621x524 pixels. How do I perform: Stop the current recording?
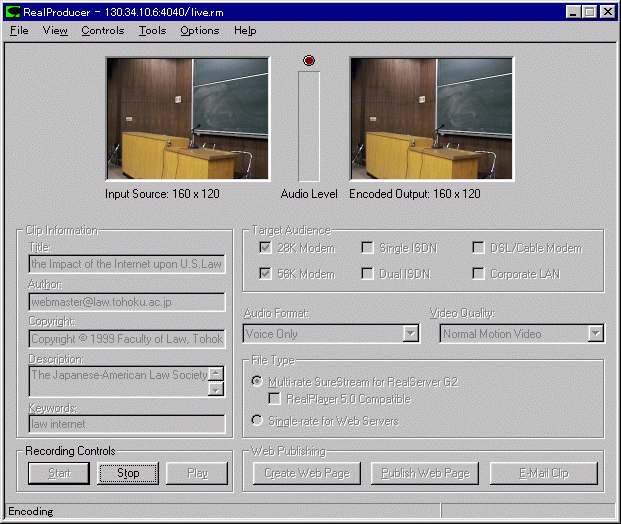pos(128,473)
